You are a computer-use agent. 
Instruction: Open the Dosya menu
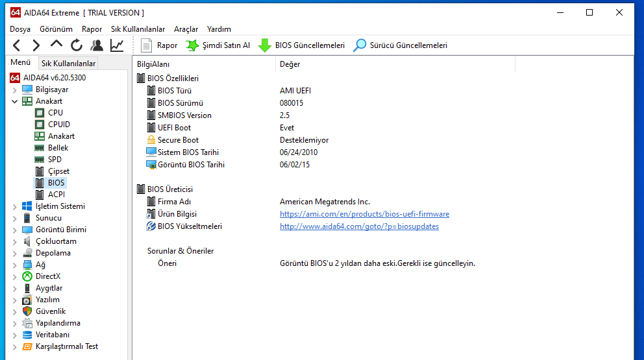point(20,29)
